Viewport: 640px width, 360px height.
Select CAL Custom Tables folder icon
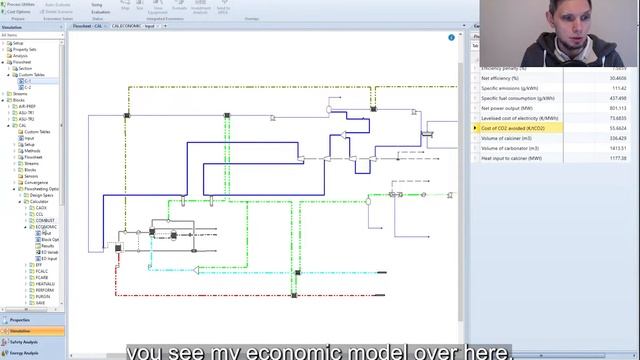click(21, 132)
